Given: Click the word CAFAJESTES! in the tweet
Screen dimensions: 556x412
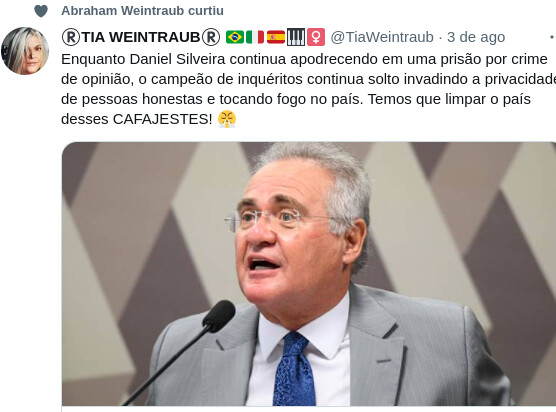Looking at the screenshot, I should tap(163, 119).
